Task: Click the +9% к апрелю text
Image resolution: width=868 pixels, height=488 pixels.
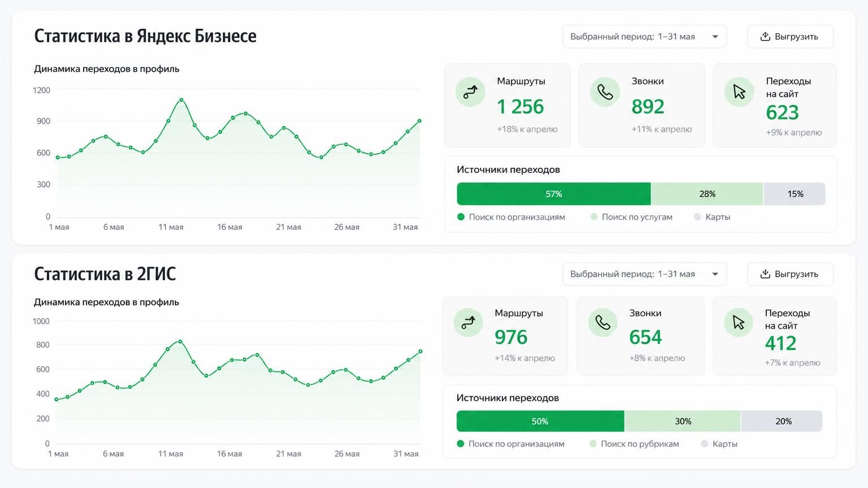Action: (x=794, y=133)
